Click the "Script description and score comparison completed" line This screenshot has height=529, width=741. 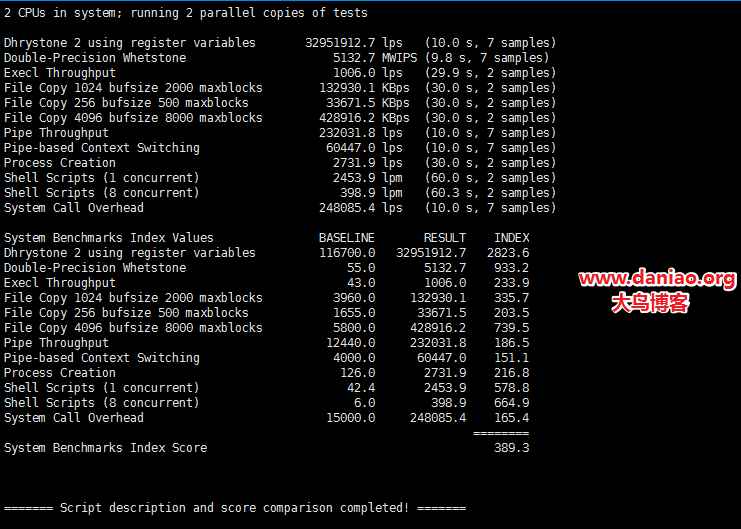[x=235, y=508]
